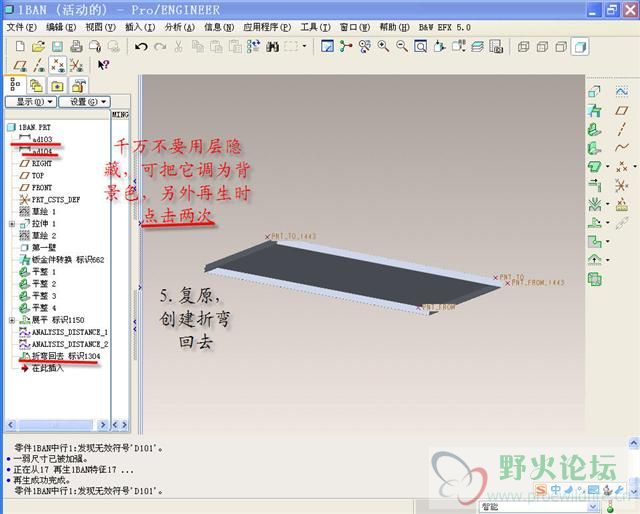Switch to hidden line display style
This screenshot has height=514, width=640.
(x=542, y=47)
